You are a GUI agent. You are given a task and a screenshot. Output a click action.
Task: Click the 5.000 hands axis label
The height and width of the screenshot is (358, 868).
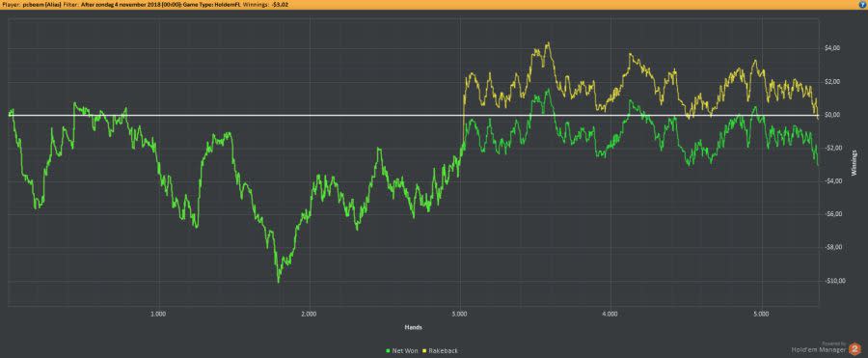coord(762,314)
